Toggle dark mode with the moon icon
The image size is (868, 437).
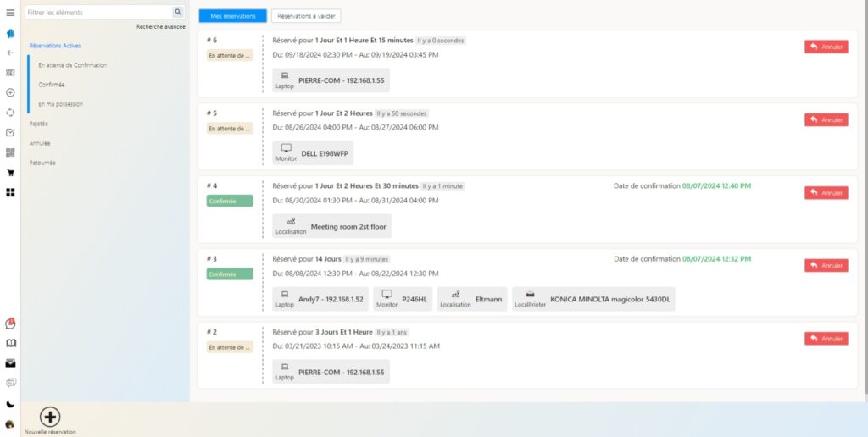tap(10, 404)
